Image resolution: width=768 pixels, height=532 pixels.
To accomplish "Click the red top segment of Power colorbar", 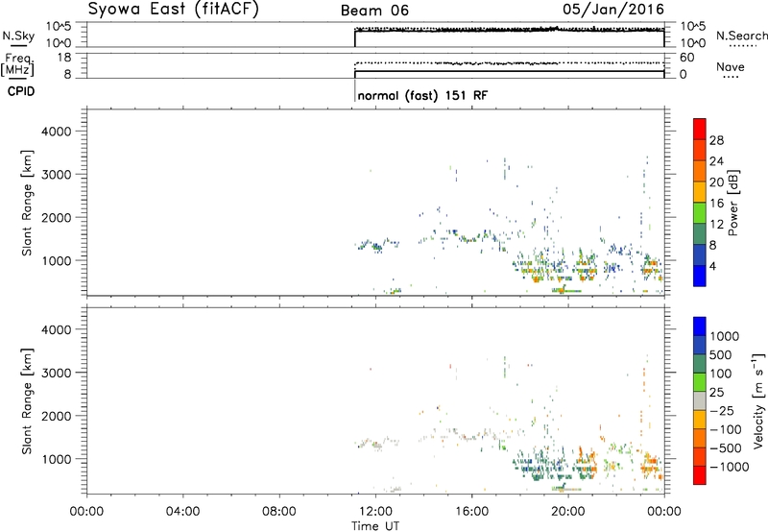I will (x=700, y=130).
